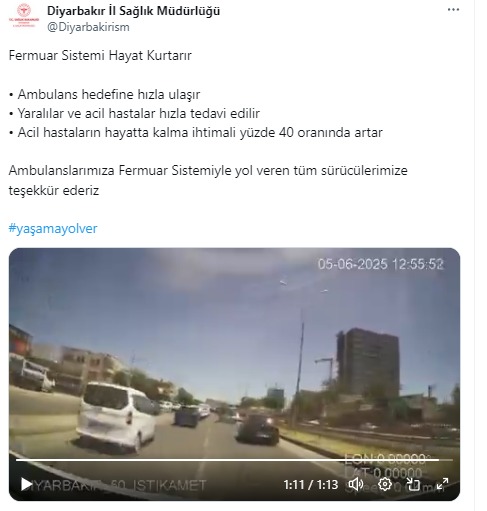Open the Diyarbakır İl Sağlık Müdürlüğü name link
Viewport: 487px width, 511px height.
[x=133, y=11]
